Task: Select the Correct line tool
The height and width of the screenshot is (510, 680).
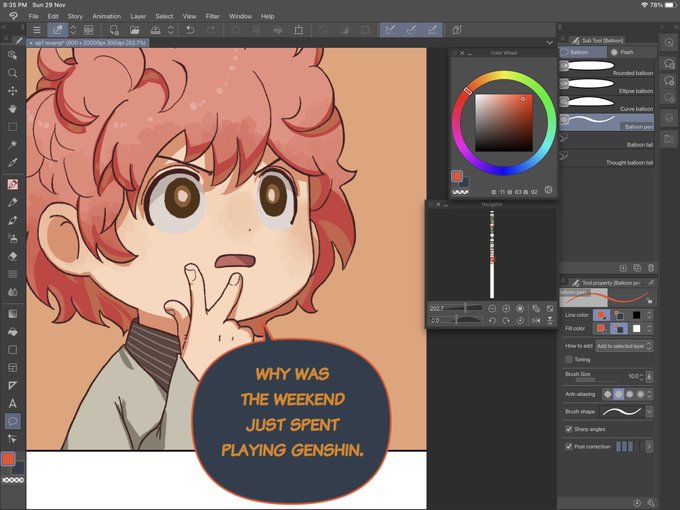Action: point(13,439)
